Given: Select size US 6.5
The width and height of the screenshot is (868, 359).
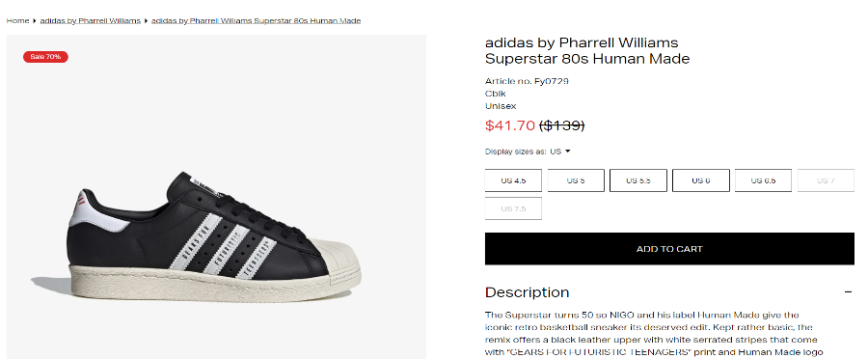Looking at the screenshot, I should pos(764,180).
